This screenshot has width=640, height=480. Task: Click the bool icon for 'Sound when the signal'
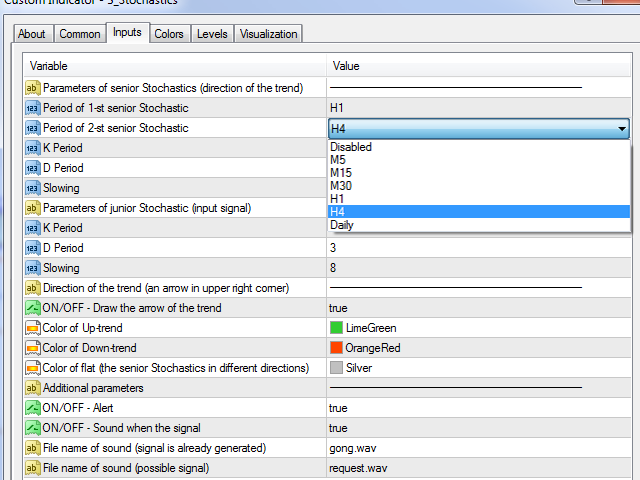tap(33, 428)
